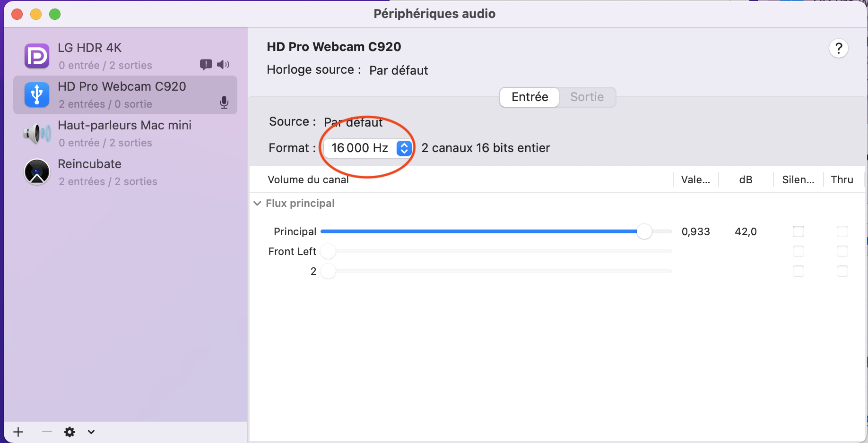Click the microphone badge on HD Pro Webcam C920

pos(224,102)
